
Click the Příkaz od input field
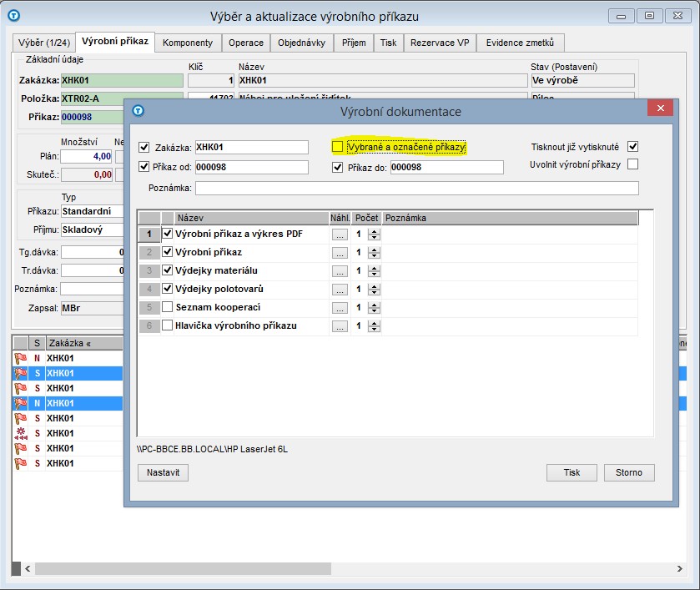(252, 167)
